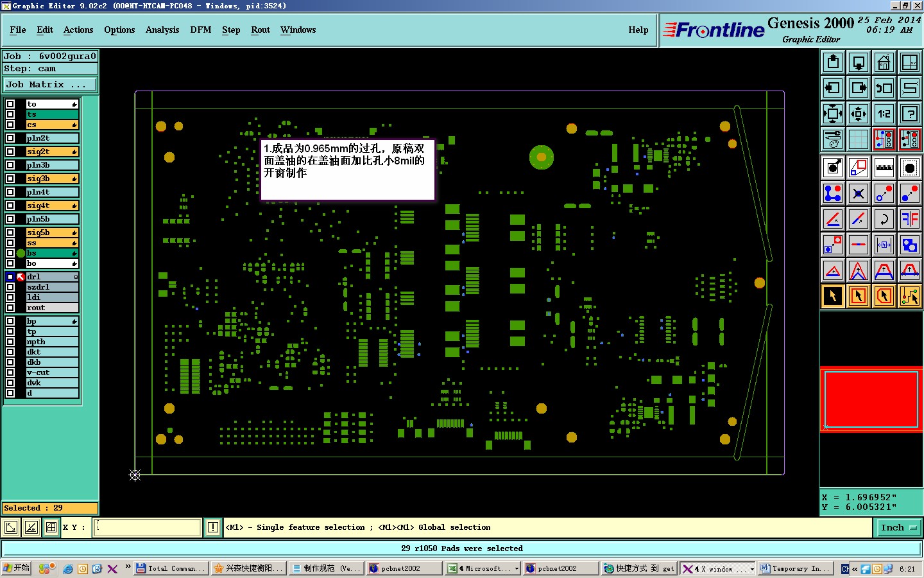
Task: Open Total Commander in the taskbar
Action: pos(171,568)
